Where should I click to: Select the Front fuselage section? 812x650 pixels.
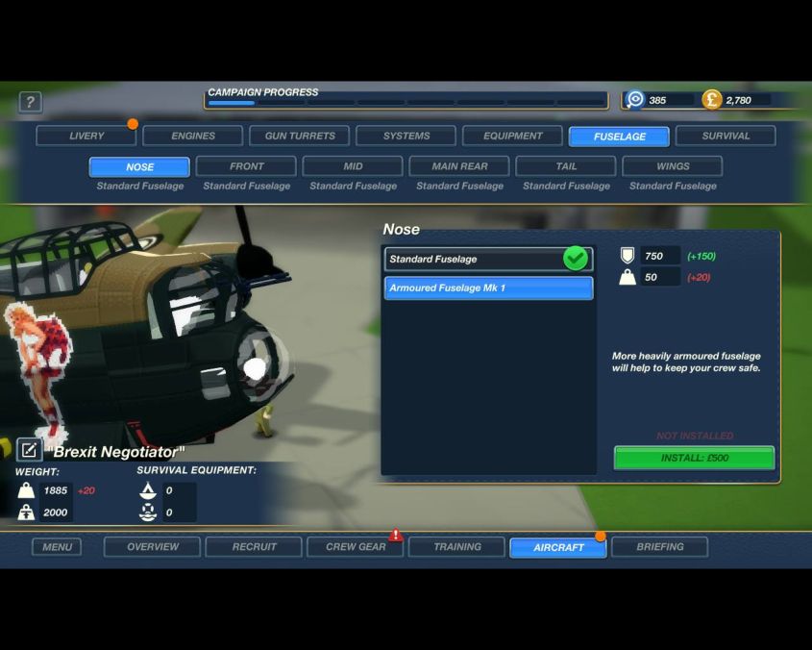click(247, 166)
